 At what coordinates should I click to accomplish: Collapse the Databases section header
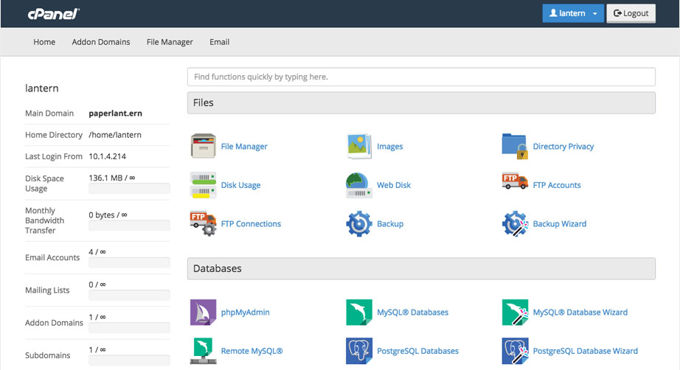coord(421,268)
